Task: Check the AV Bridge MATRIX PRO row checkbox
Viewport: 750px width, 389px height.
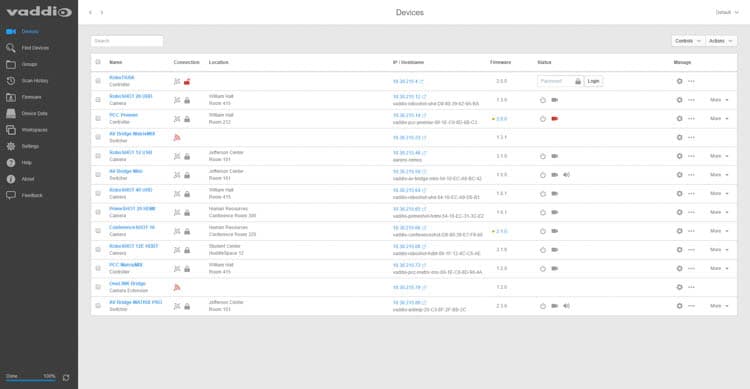Action: coord(98,306)
